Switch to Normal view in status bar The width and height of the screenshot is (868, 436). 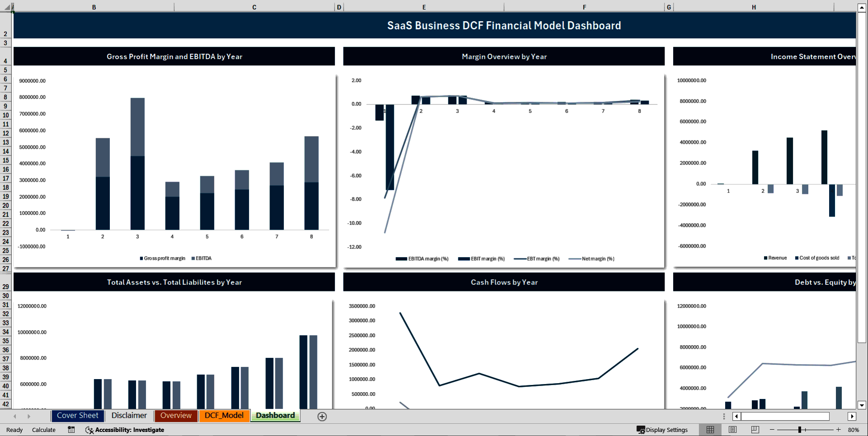pyautogui.click(x=710, y=430)
